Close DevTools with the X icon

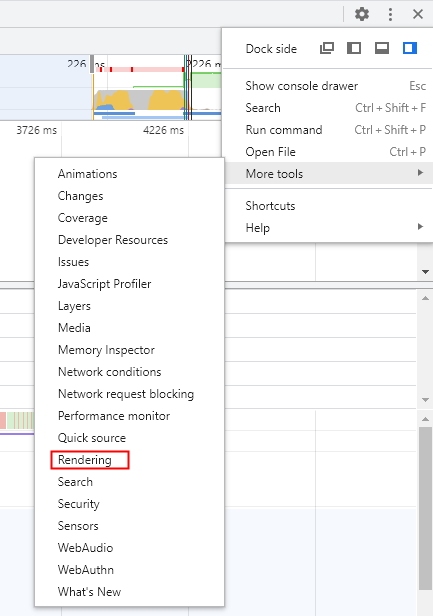[418, 14]
